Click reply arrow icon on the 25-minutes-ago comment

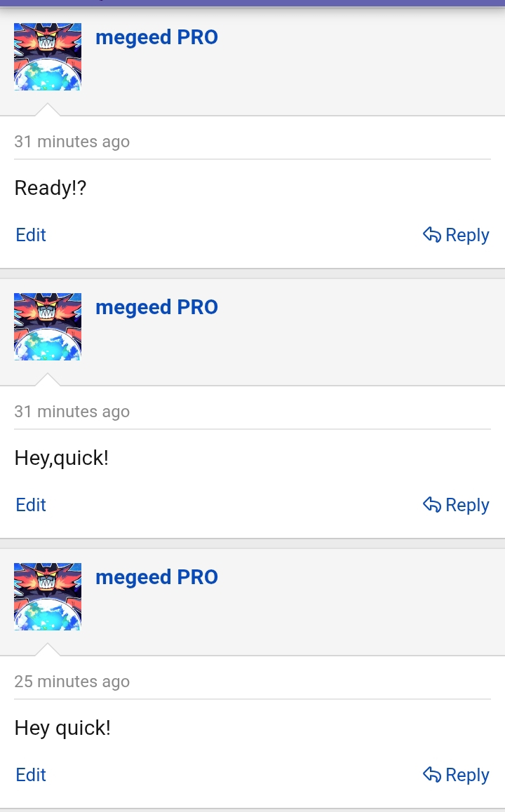(432, 774)
